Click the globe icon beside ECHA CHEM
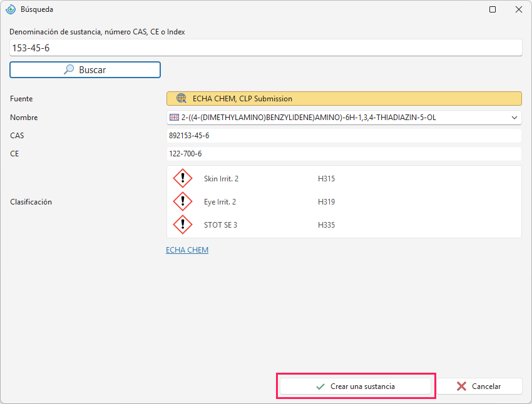Screen dimensions: 532x404 182,98
